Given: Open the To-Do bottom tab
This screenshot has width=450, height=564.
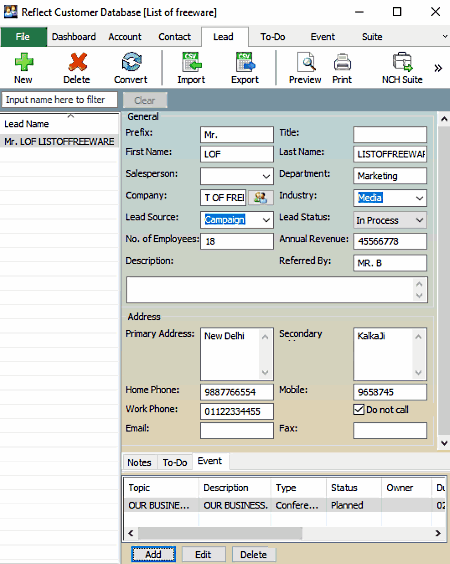Looking at the screenshot, I should pyautogui.click(x=175, y=462).
